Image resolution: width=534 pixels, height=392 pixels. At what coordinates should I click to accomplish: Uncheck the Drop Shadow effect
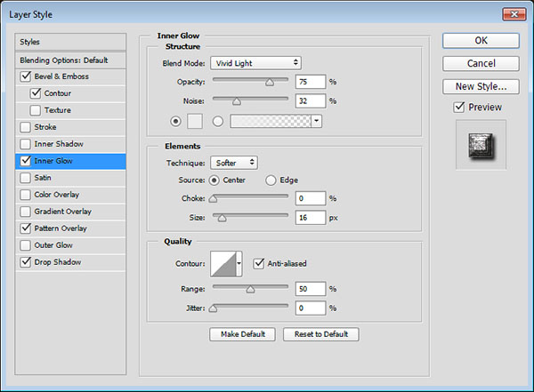pos(24,262)
